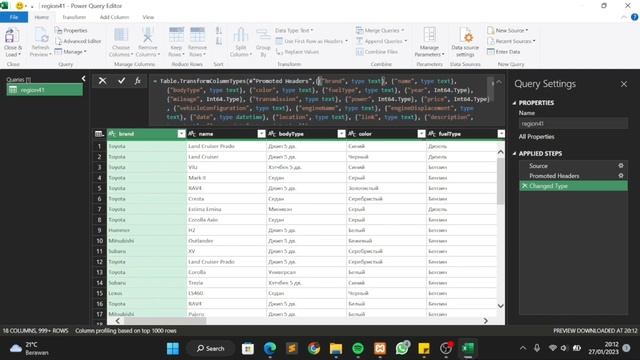The height and width of the screenshot is (360, 640).
Task: Open the Advanced Editor
Action: pos(78,41)
